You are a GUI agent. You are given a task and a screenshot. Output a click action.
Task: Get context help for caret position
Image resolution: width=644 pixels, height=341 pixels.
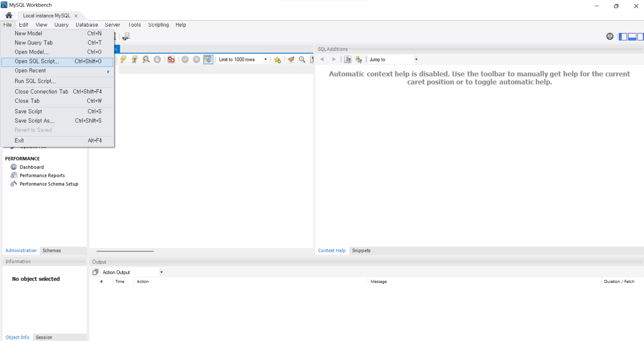348,59
